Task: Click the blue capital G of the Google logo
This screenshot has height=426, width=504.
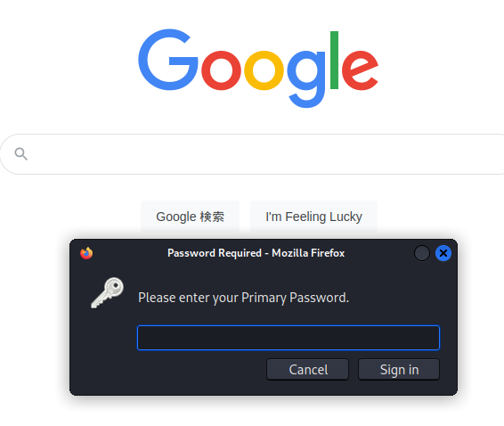Action: (x=167, y=60)
